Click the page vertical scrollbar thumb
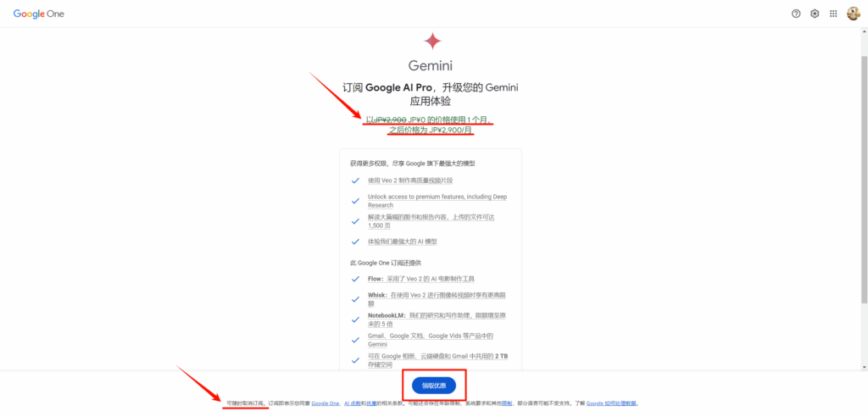 tap(864, 178)
